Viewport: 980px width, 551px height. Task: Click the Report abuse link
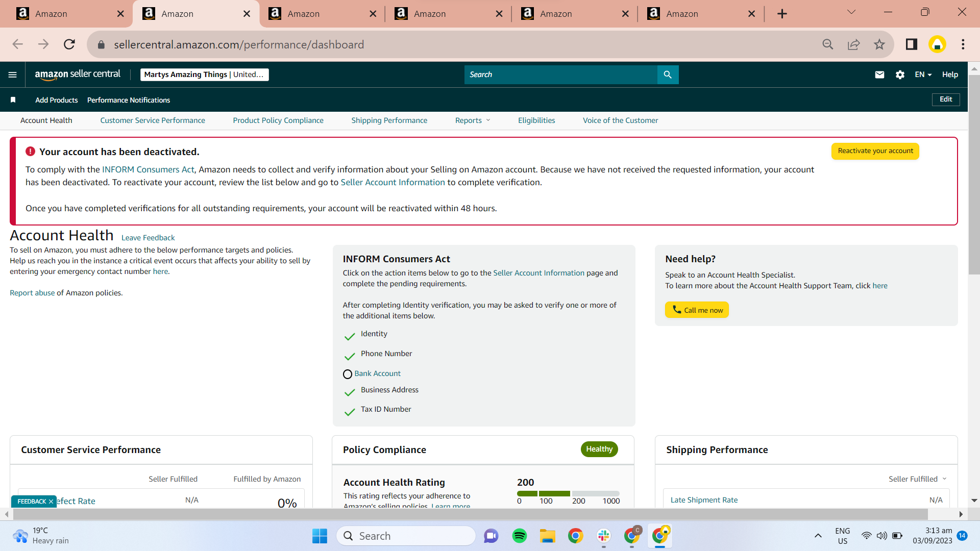tap(32, 293)
